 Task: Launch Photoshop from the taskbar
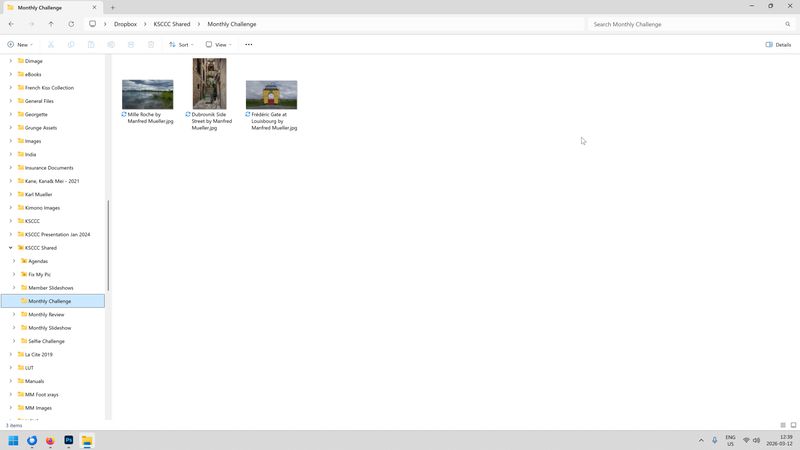click(69, 440)
